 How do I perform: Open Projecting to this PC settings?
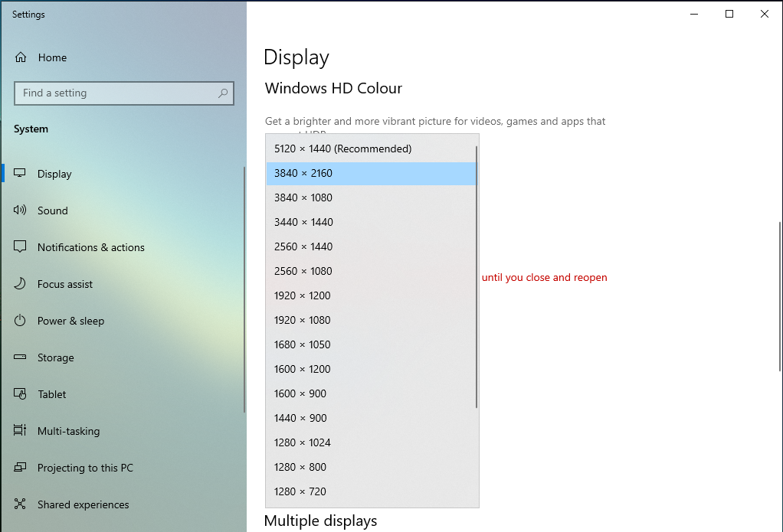click(123, 468)
